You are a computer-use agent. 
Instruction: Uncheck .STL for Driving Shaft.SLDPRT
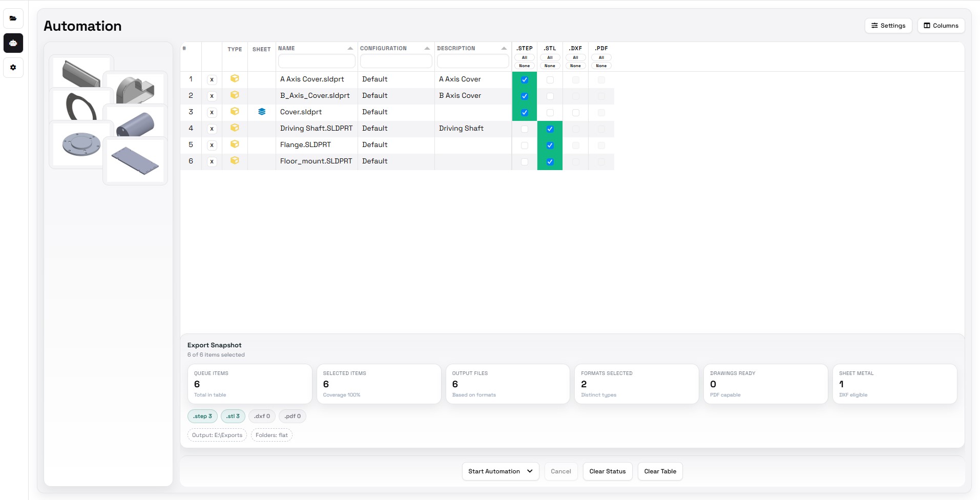pyautogui.click(x=550, y=129)
